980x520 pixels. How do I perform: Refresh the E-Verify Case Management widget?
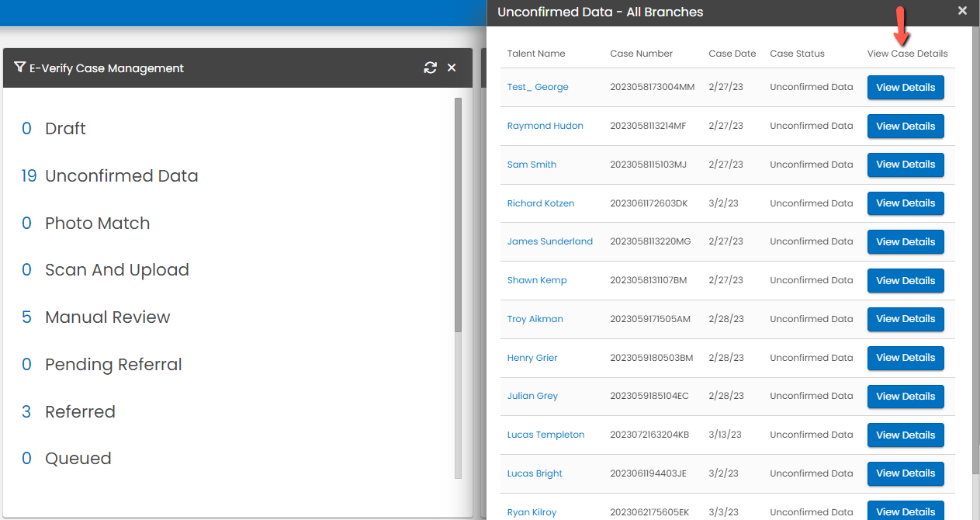(x=430, y=68)
